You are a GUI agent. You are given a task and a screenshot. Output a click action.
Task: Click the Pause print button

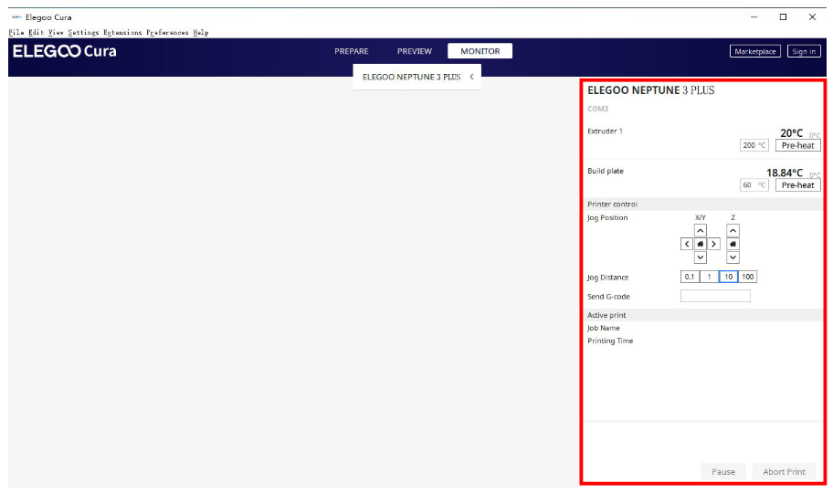point(723,472)
